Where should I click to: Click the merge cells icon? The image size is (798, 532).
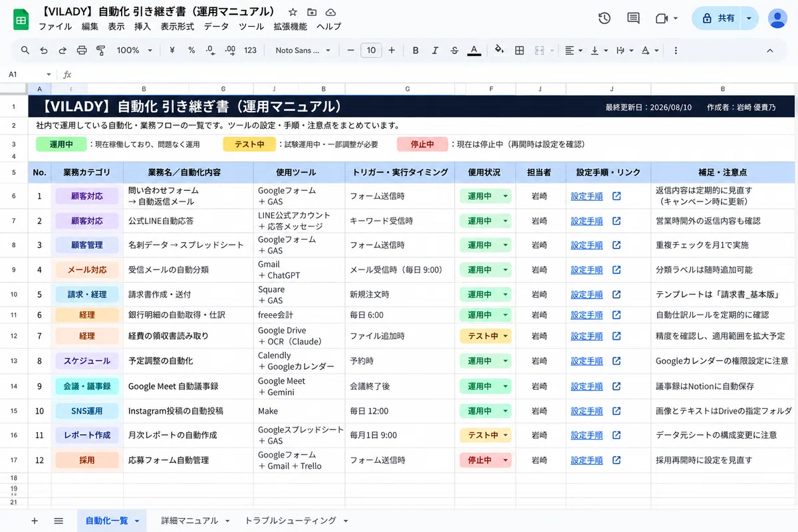(x=539, y=51)
